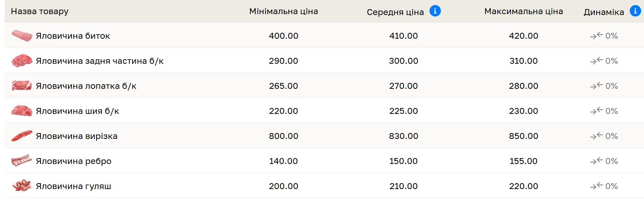Open the Яловичина биток product name

coord(73,36)
